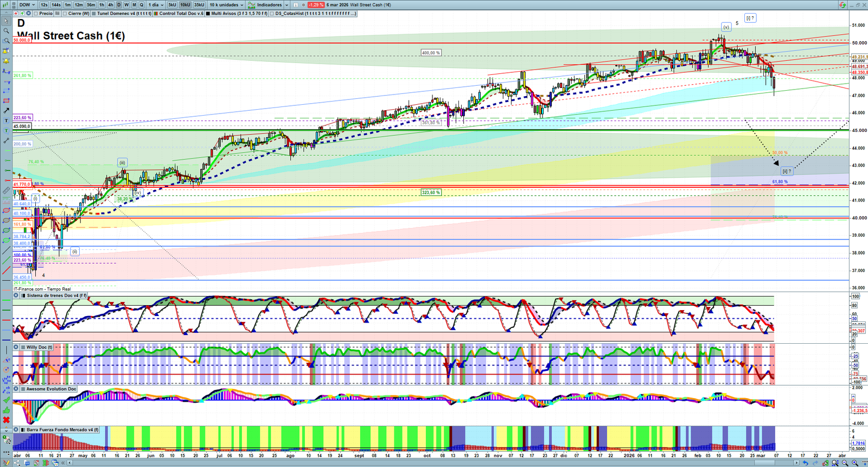The image size is (868, 467).
Task: Select the black arrow drawing tool
Action: (x=6, y=111)
